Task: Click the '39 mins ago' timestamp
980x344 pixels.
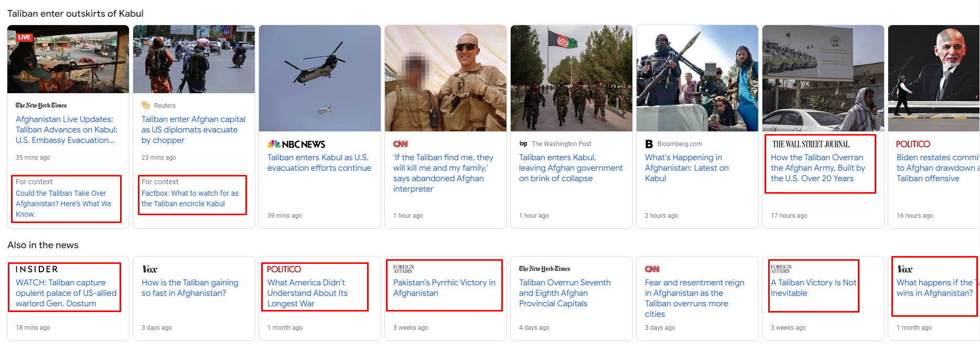Action: tap(285, 216)
